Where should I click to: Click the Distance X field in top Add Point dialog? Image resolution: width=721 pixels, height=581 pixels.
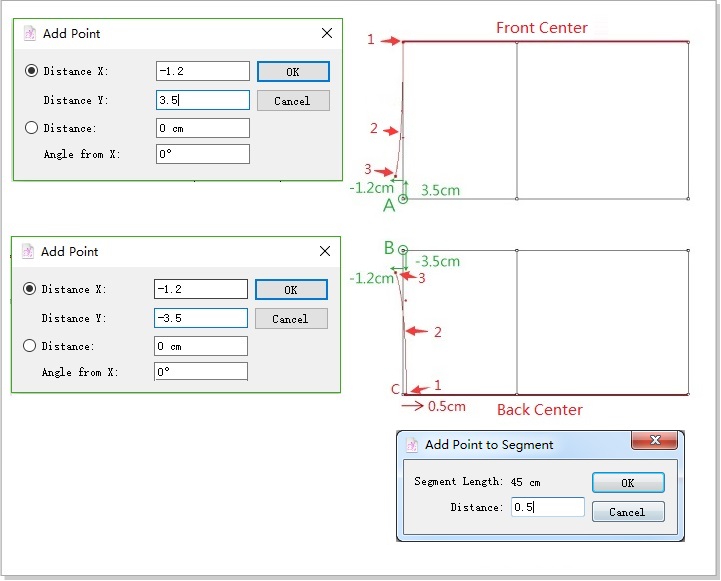(x=203, y=71)
